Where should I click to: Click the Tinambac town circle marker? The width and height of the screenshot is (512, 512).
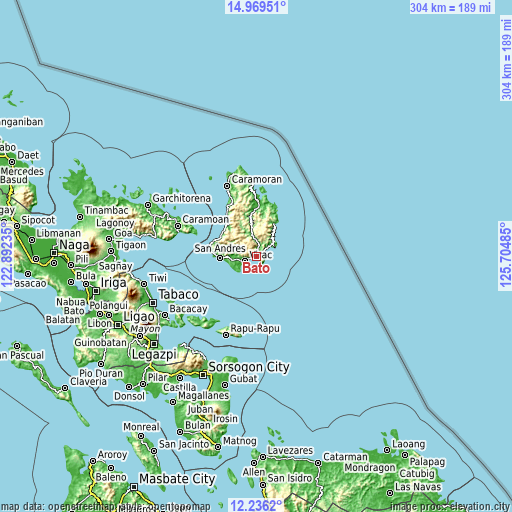[x=80, y=217]
